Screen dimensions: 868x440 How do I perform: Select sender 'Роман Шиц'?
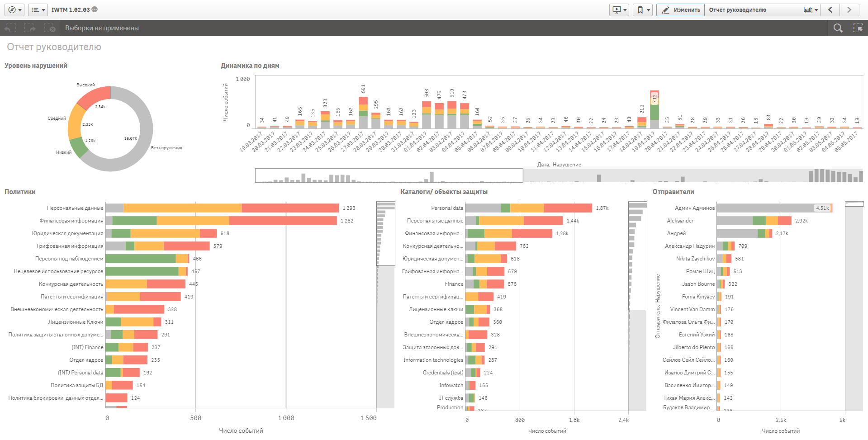[x=701, y=271]
